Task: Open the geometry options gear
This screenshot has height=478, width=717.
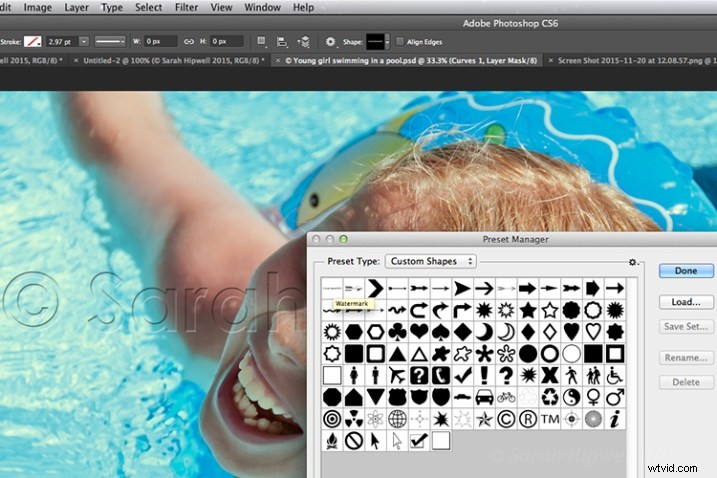Action: point(331,42)
